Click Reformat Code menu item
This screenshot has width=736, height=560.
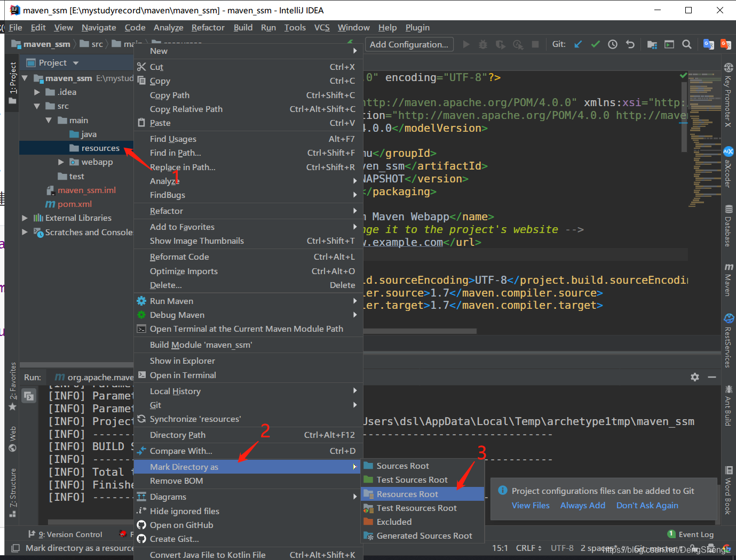248,257
